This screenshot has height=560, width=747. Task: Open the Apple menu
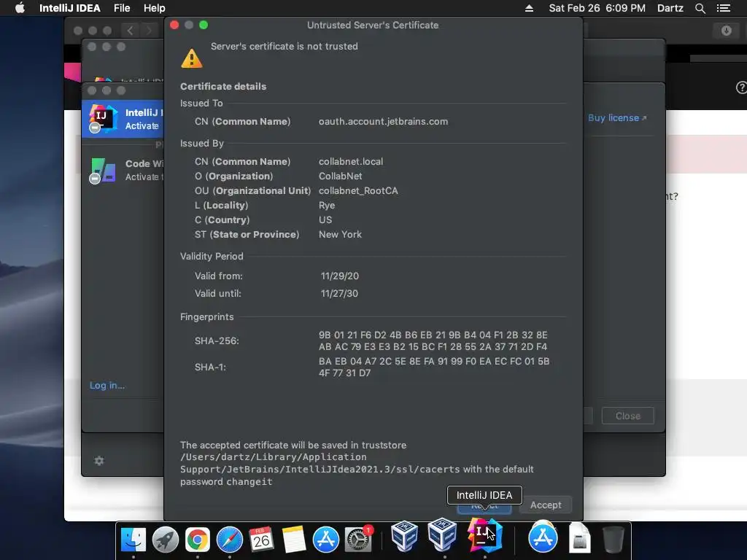20,8
